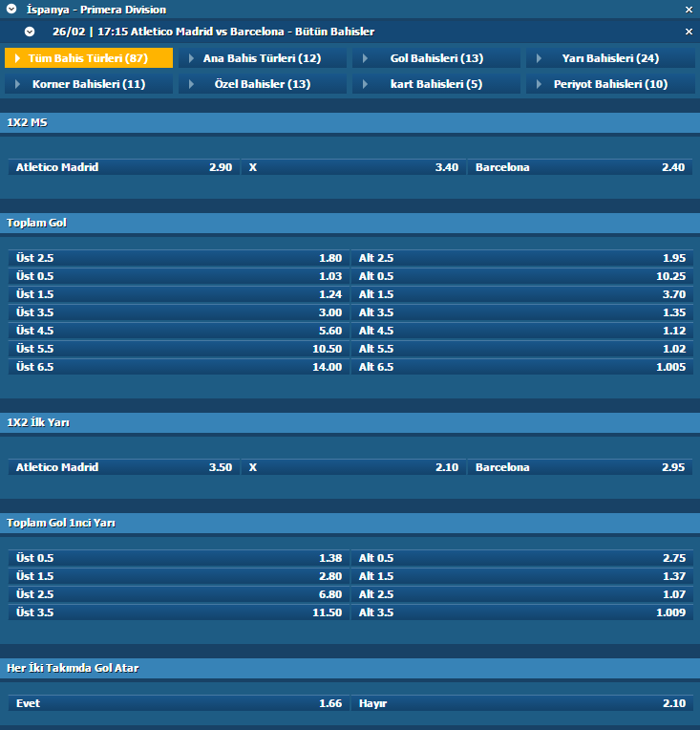The image size is (700, 730).
Task: Pick Alt 2.5 at 1.95 in Toplam Gol
Action: tap(521, 258)
